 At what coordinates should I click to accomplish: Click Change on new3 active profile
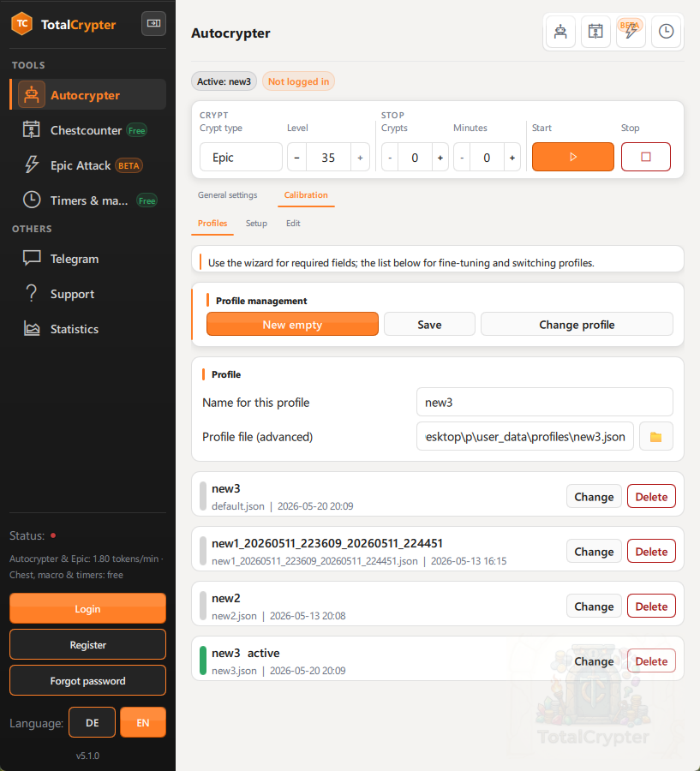[594, 661]
